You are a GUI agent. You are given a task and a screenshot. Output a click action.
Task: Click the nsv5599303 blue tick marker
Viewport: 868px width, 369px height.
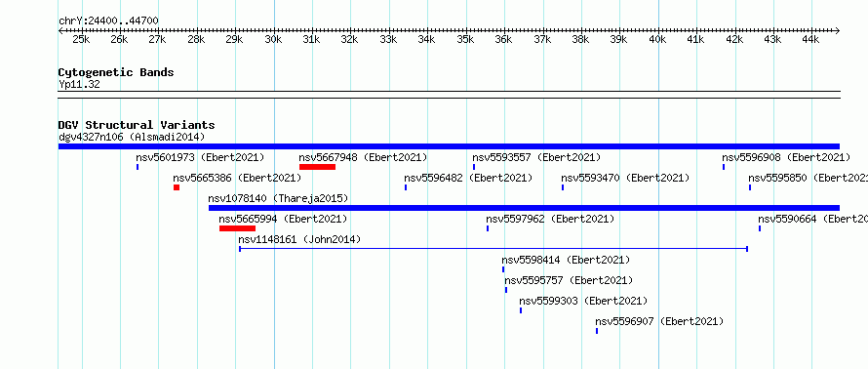(x=521, y=310)
